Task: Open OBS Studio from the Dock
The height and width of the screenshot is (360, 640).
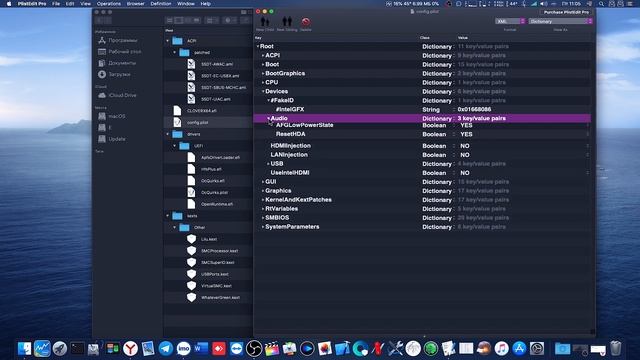Action: click(253, 349)
